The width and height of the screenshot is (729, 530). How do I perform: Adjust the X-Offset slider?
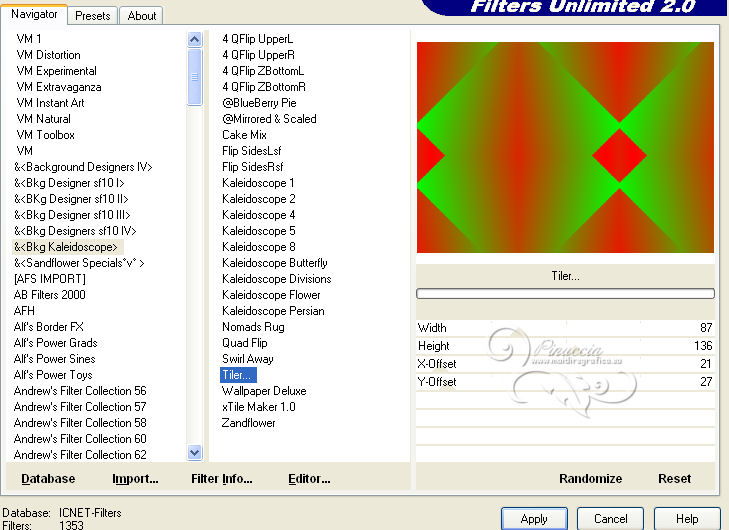coord(565,364)
